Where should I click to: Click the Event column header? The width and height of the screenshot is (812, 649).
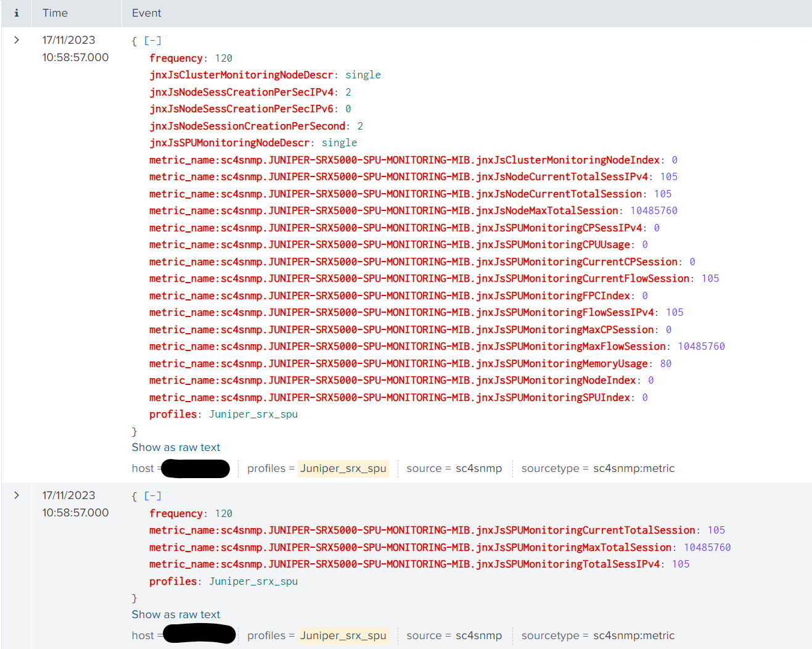(x=146, y=12)
